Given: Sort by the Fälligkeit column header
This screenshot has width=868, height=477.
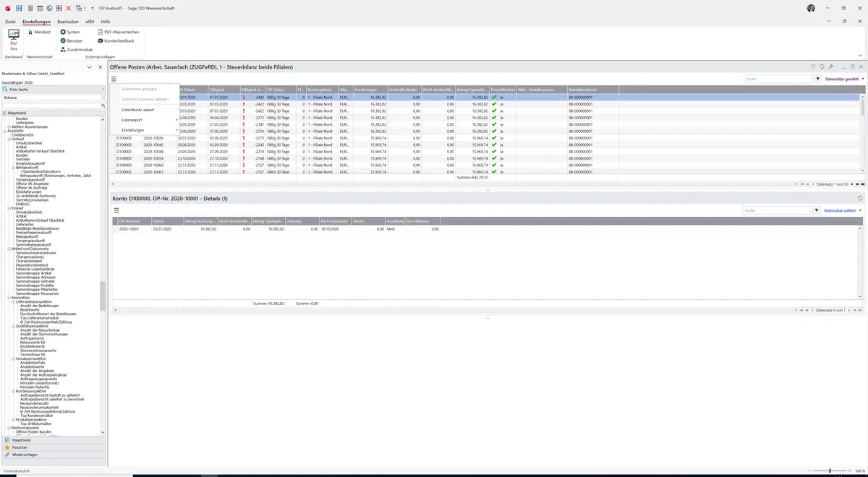Looking at the screenshot, I should pos(224,90).
